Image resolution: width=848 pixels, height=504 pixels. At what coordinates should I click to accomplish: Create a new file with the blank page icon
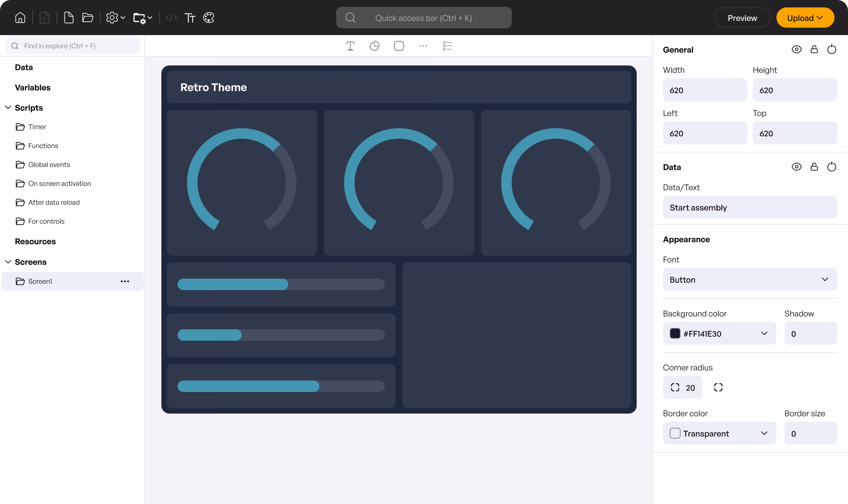coord(69,18)
